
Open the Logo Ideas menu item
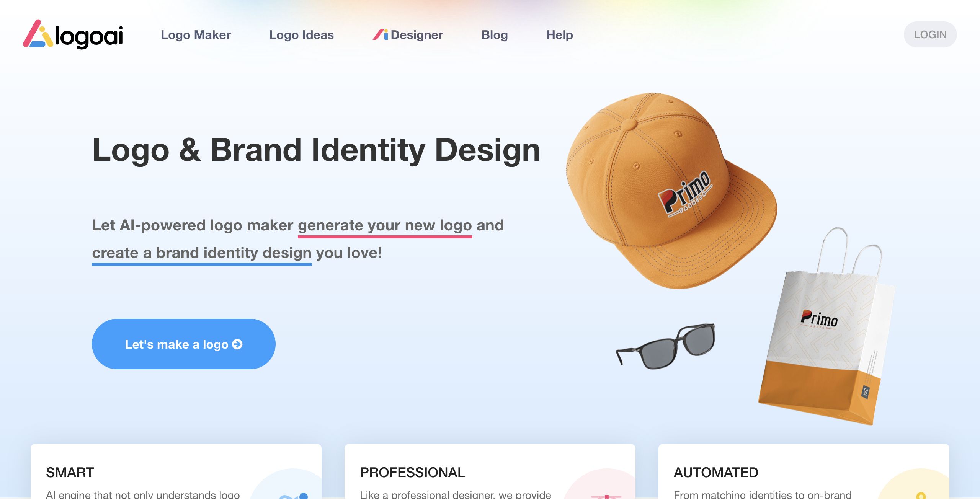click(x=301, y=35)
